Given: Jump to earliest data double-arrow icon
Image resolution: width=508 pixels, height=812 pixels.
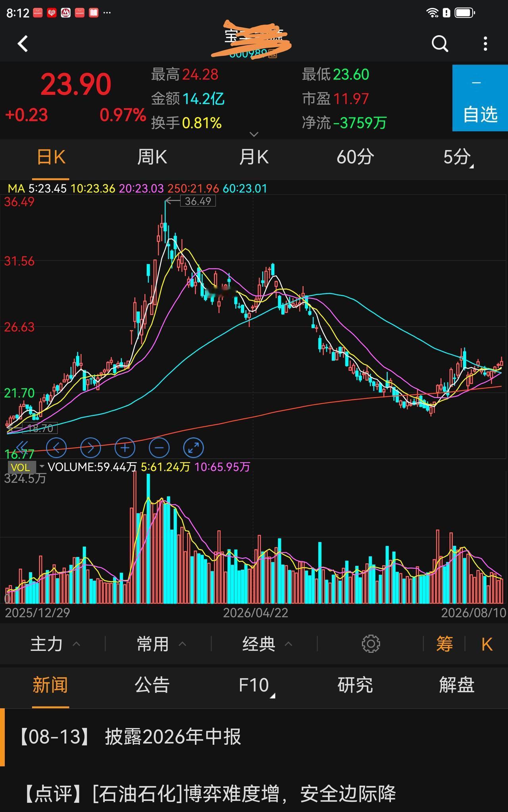Looking at the screenshot, I should point(23,446).
